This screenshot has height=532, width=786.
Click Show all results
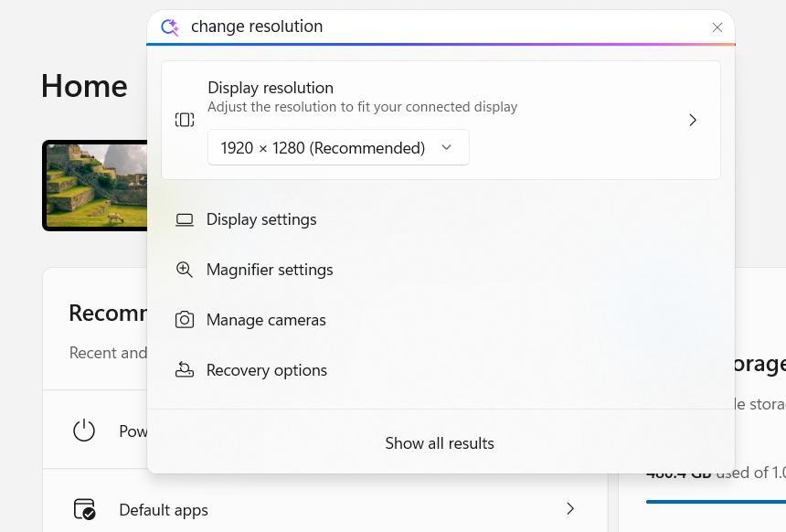(440, 443)
